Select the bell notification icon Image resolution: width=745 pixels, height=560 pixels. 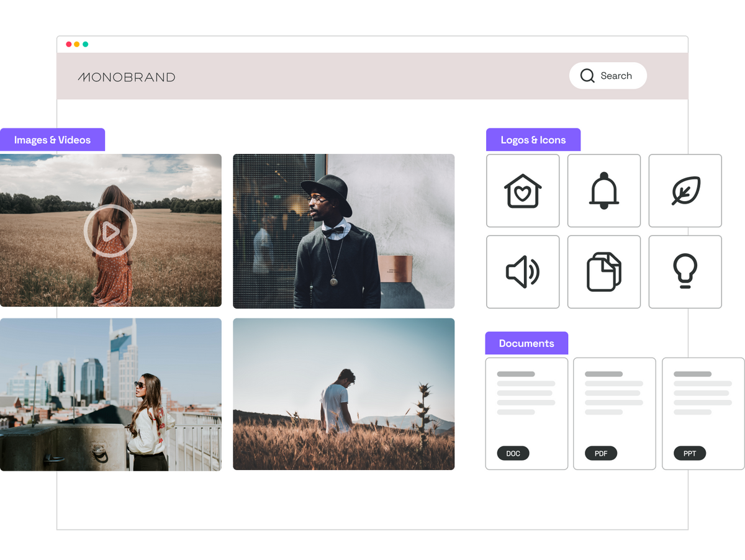point(603,191)
